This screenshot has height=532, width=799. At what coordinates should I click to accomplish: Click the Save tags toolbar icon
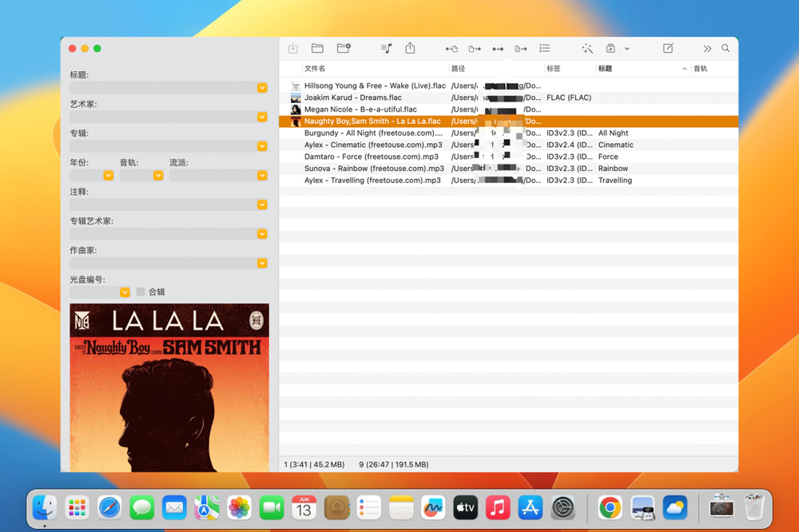click(293, 49)
